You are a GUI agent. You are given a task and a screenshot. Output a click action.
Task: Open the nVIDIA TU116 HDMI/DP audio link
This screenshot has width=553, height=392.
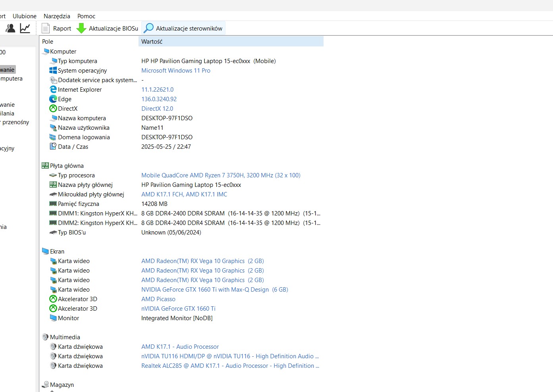(230, 356)
